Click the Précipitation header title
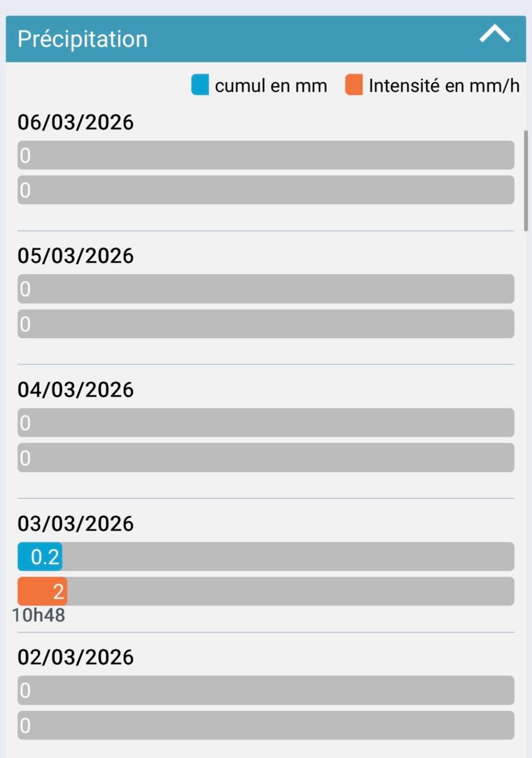The height and width of the screenshot is (758, 532). coord(82,39)
